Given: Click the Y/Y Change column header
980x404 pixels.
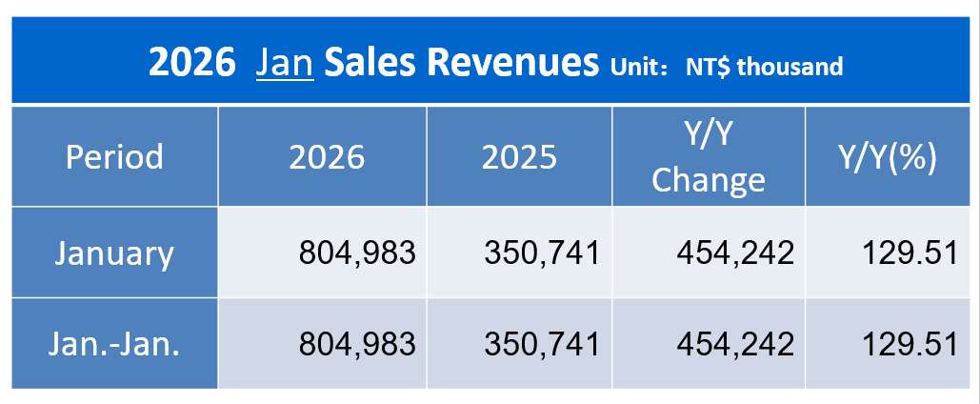Looking at the screenshot, I should coord(709,156).
